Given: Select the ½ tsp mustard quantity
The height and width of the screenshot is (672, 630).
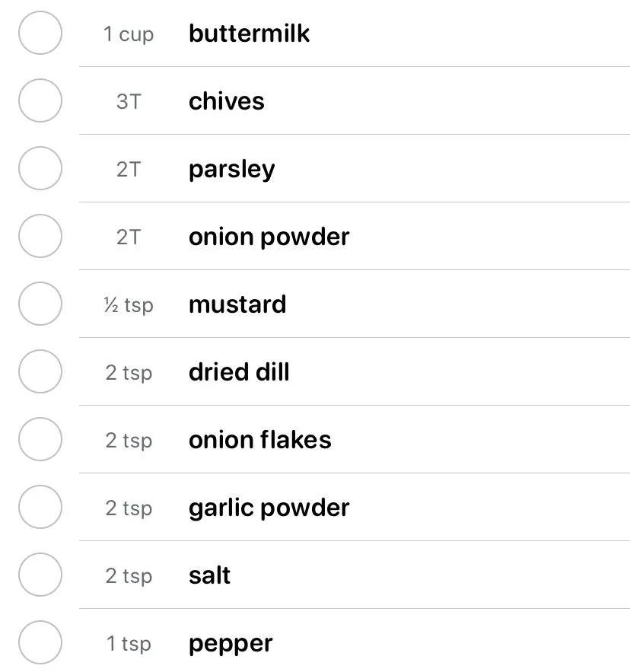Looking at the screenshot, I should [129, 306].
